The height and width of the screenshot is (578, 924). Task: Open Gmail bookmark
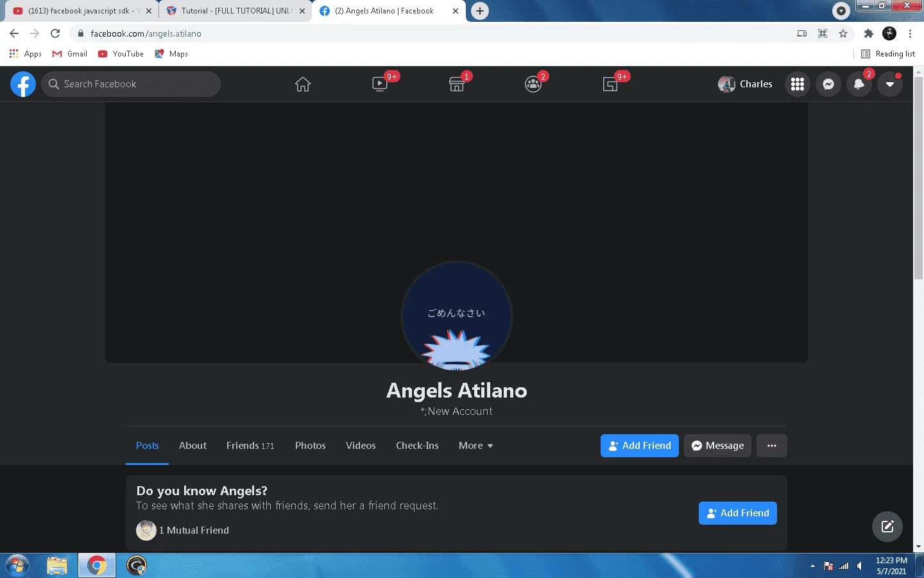point(70,54)
